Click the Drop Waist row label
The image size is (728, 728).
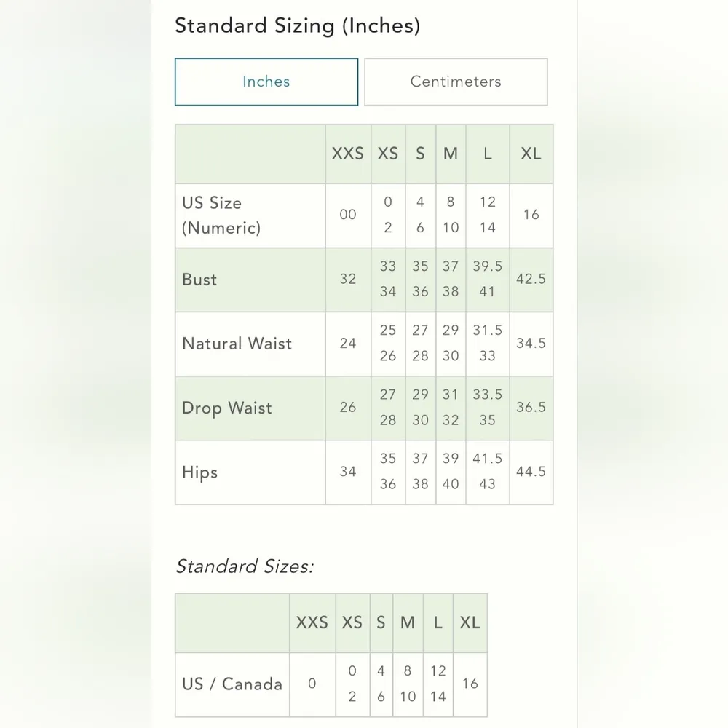[x=226, y=408]
